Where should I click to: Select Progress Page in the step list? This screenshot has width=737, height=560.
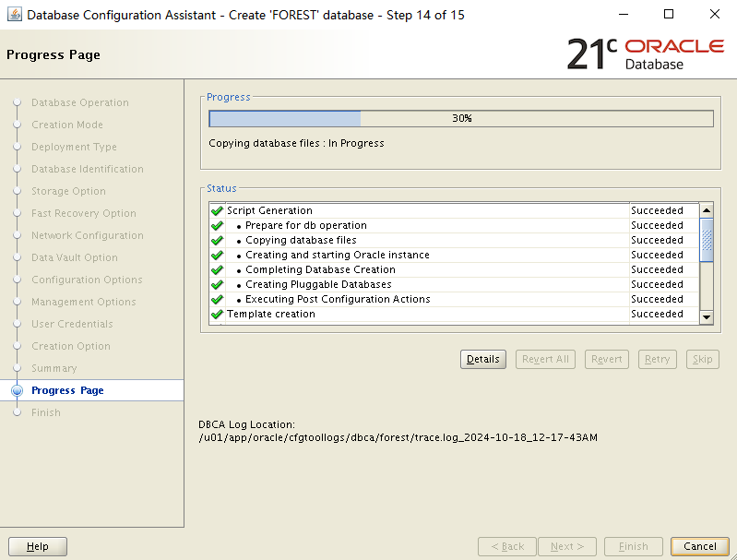coord(67,390)
